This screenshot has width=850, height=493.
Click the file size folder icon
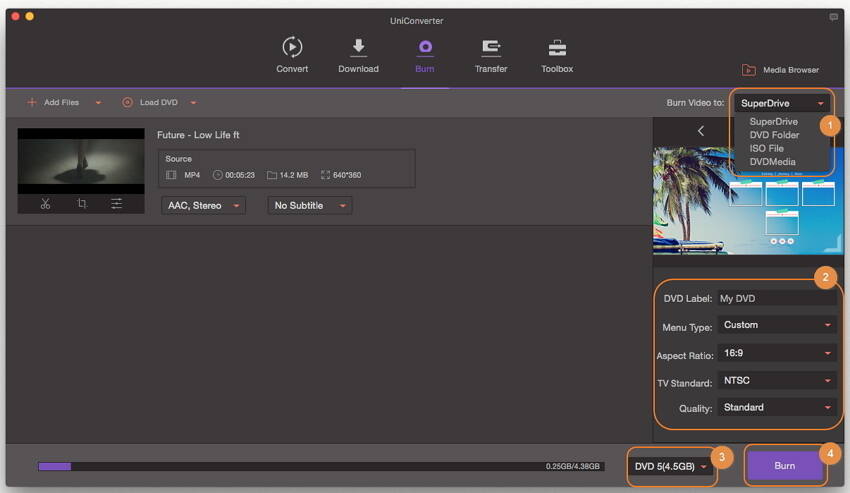point(272,175)
